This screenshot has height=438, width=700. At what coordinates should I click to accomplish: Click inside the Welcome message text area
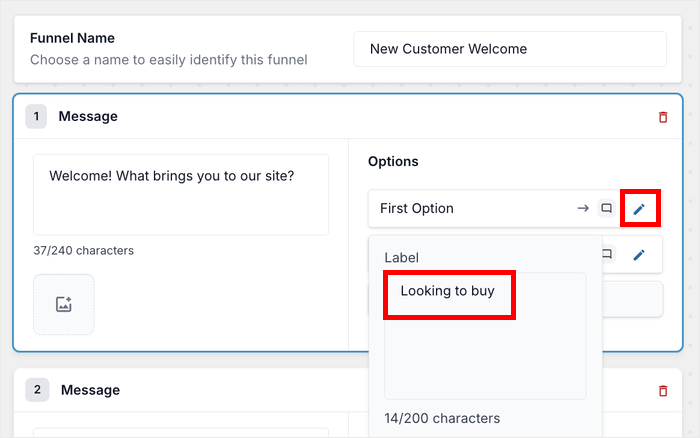[180, 194]
